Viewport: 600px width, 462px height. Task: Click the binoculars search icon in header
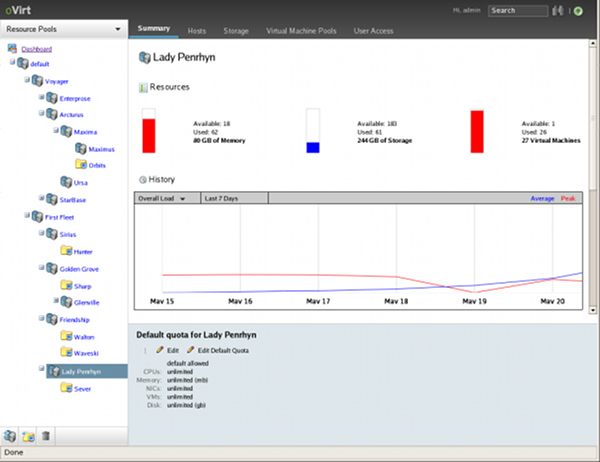(556, 11)
